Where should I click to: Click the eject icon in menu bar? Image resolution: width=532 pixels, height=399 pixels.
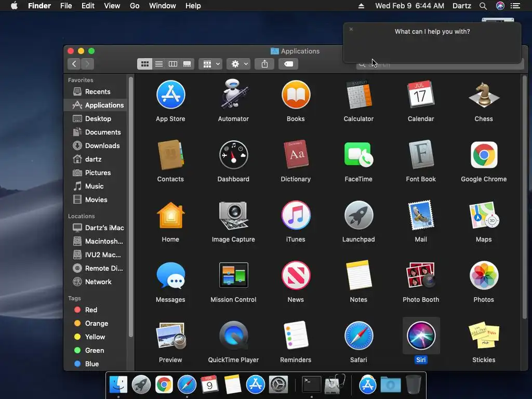tap(362, 6)
